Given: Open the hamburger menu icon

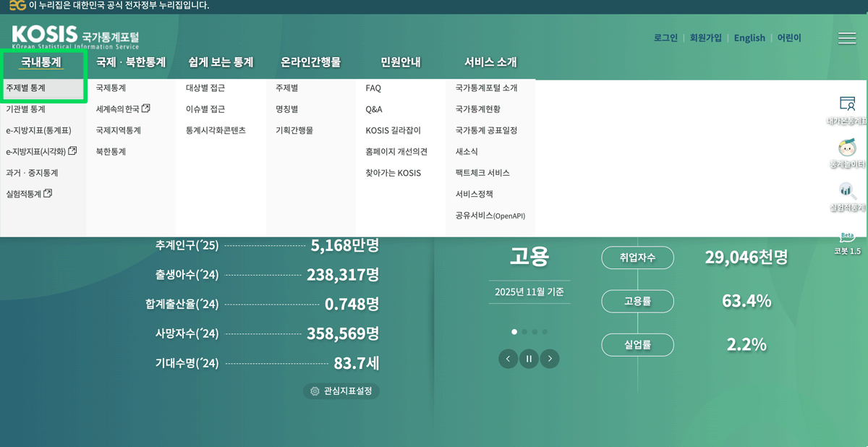Looking at the screenshot, I should coord(846,38).
